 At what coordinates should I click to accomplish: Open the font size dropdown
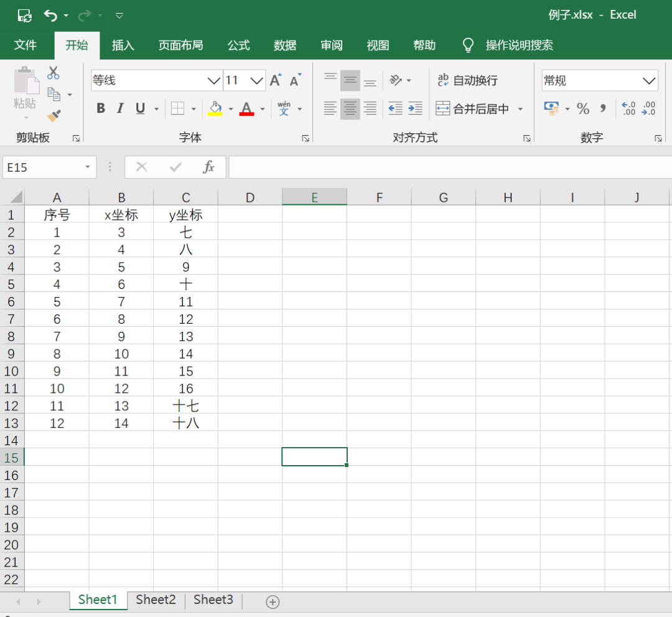pyautogui.click(x=256, y=80)
